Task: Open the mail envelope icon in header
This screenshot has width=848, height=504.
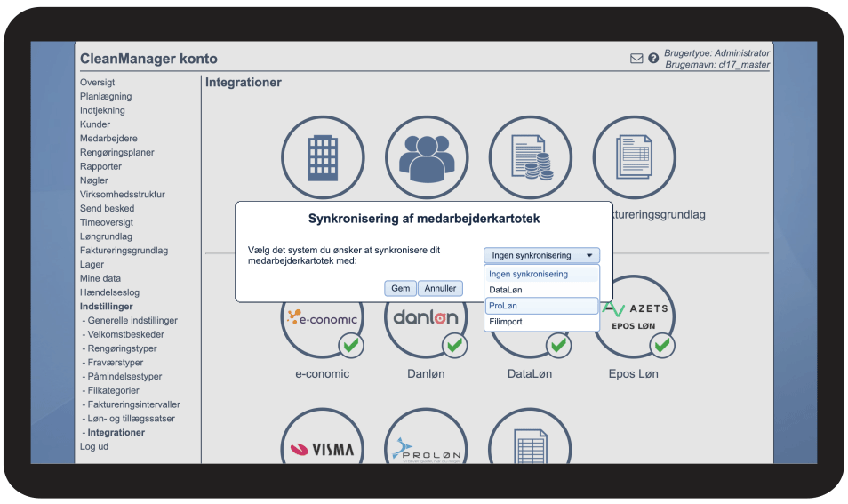Action: [x=636, y=58]
